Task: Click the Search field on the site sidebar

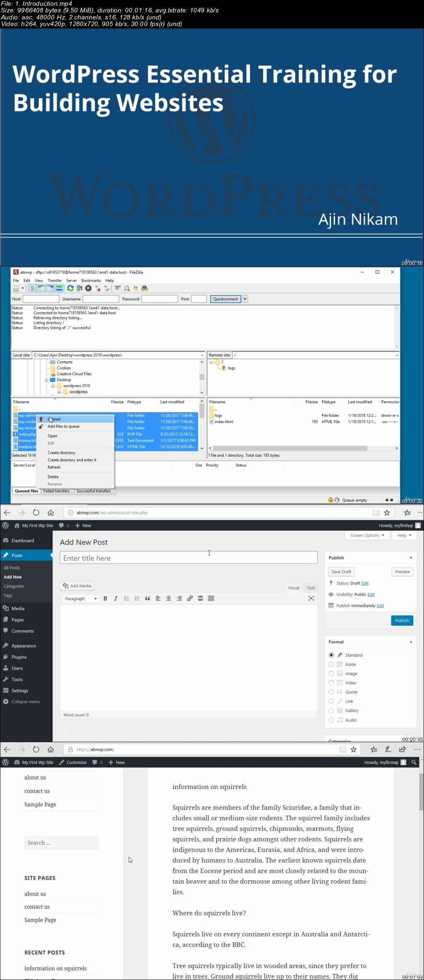Action: click(x=61, y=843)
